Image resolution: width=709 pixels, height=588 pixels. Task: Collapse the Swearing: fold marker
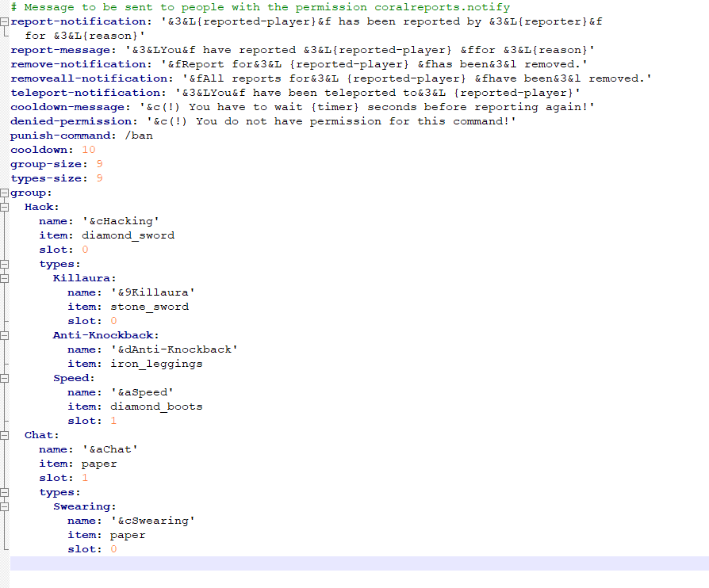click(x=5, y=506)
